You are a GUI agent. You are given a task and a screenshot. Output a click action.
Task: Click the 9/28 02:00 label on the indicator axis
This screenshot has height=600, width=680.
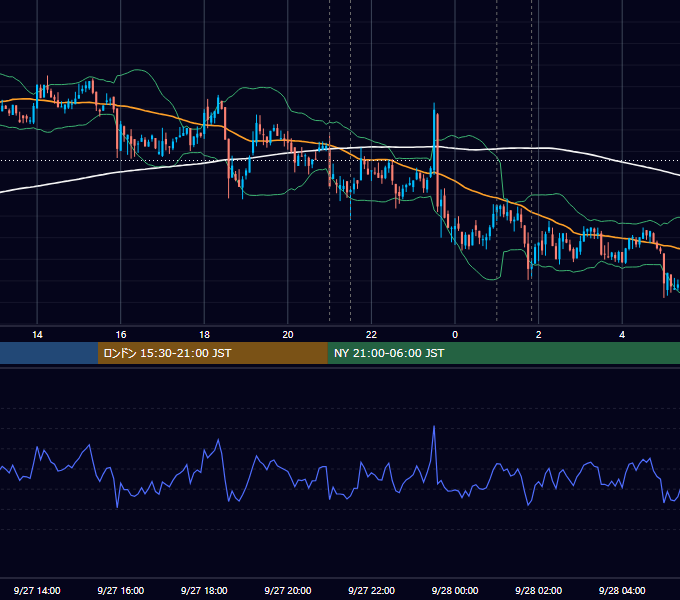539,590
